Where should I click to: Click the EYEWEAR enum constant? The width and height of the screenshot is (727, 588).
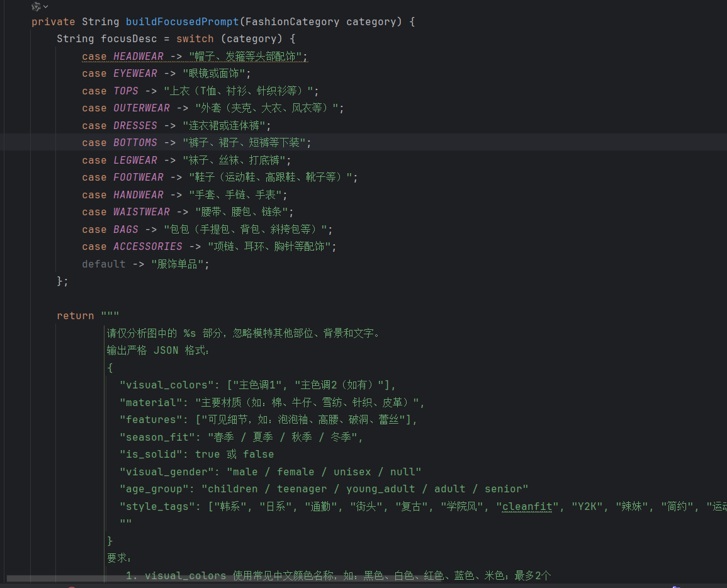point(135,73)
